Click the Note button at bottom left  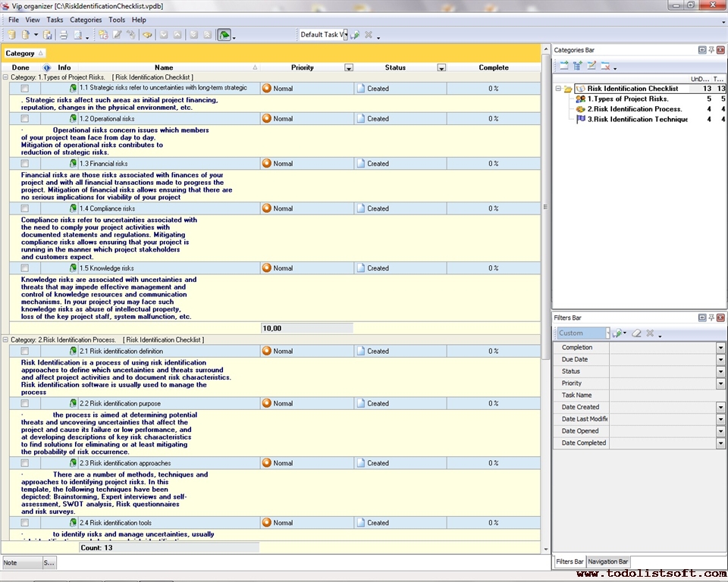[20, 563]
